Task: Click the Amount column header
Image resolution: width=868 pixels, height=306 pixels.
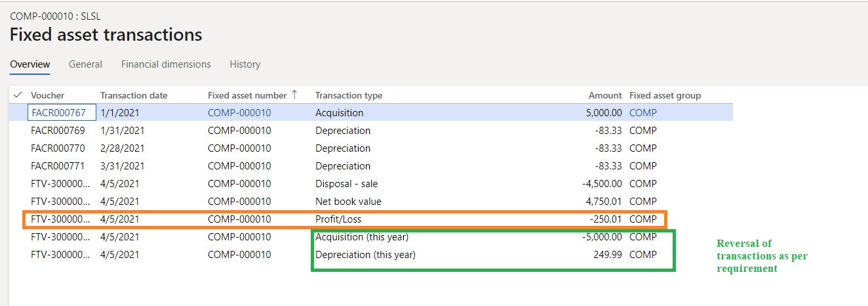Action: tap(604, 95)
